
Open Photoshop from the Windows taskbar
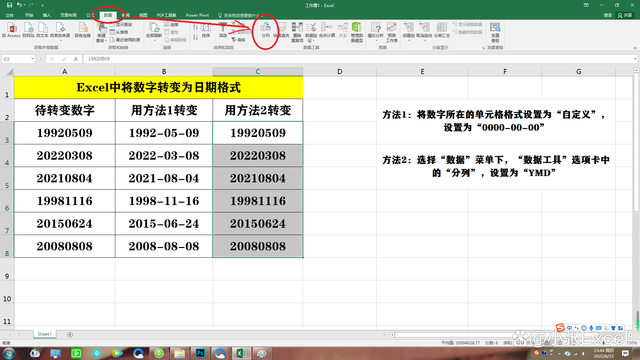click(x=200, y=353)
